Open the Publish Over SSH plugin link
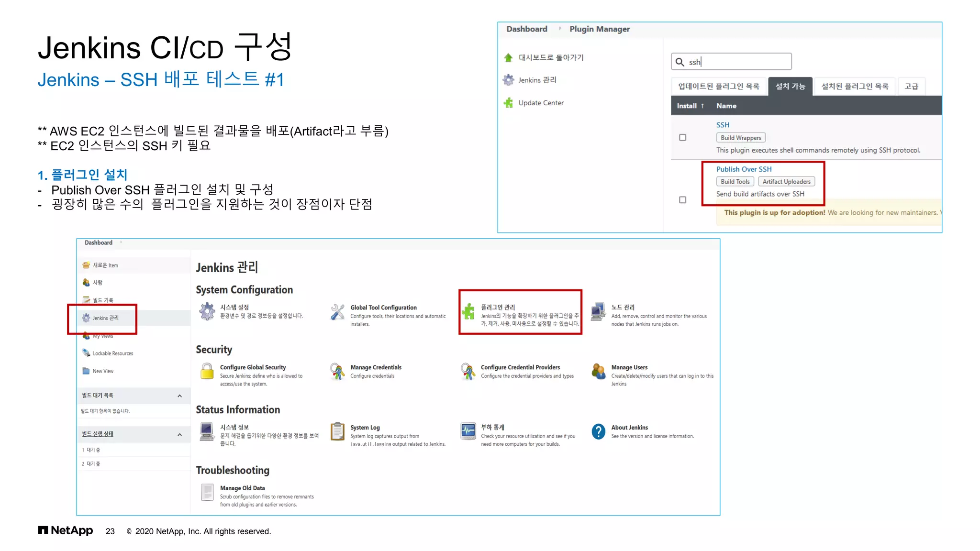 click(x=744, y=169)
